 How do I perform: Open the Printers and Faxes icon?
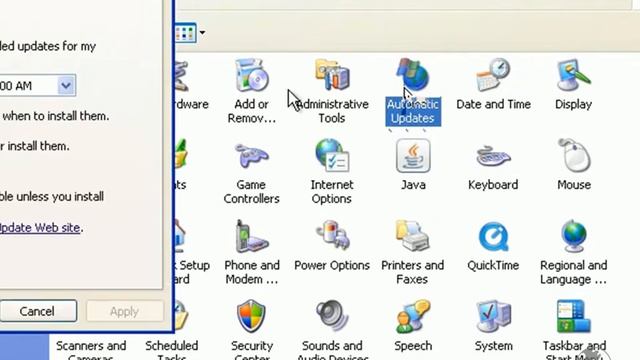click(412, 236)
